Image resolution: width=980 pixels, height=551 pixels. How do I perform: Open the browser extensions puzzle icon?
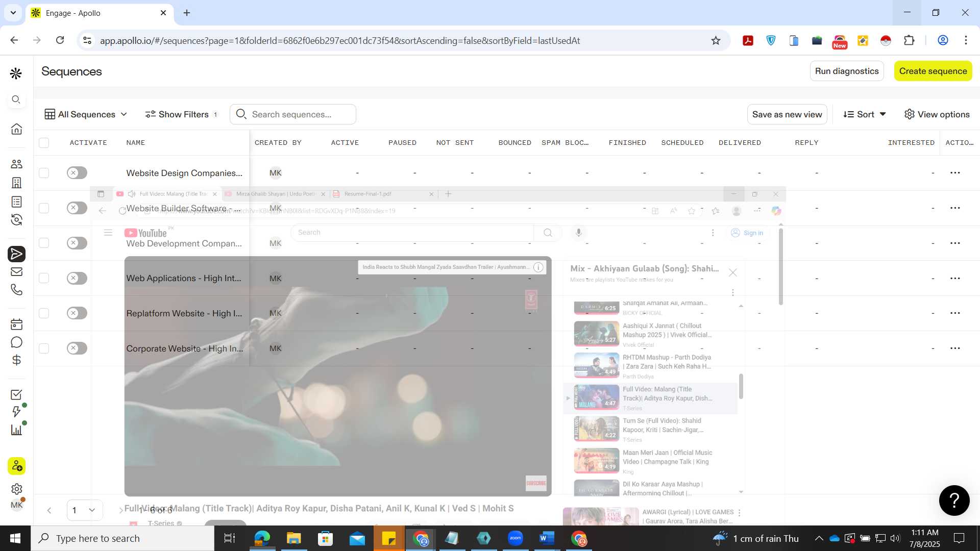(x=909, y=40)
